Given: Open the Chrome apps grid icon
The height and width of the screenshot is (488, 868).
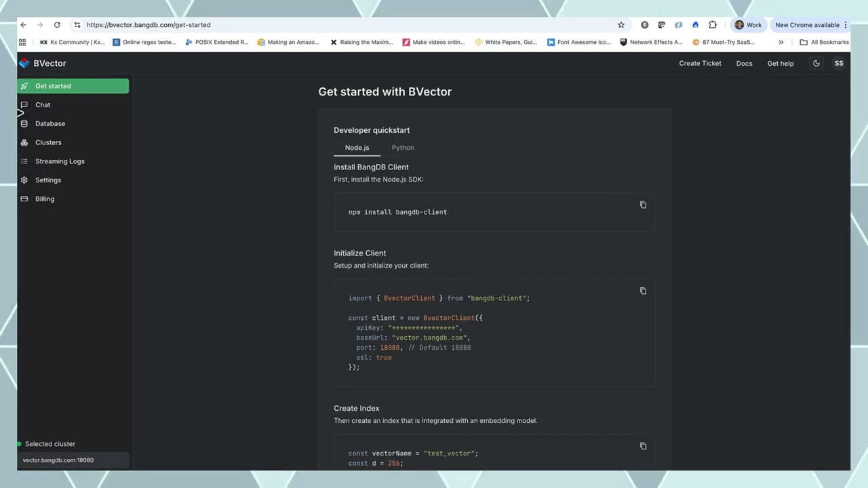Looking at the screenshot, I should pyautogui.click(x=22, y=42).
